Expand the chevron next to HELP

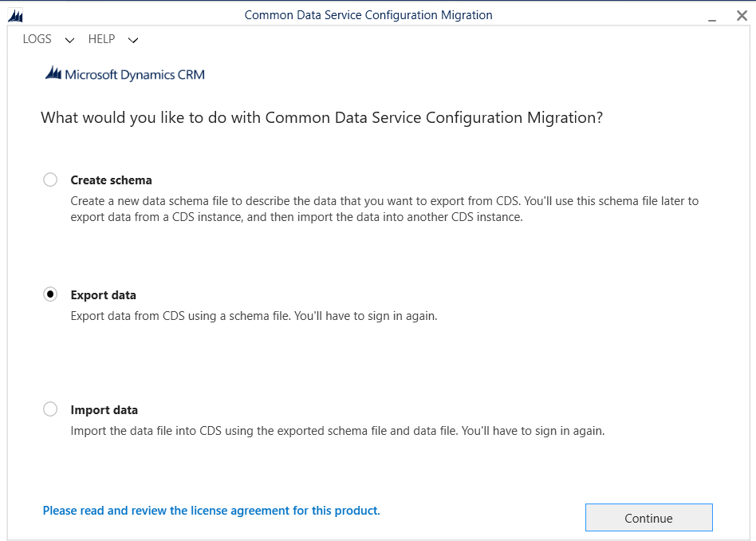pos(133,40)
